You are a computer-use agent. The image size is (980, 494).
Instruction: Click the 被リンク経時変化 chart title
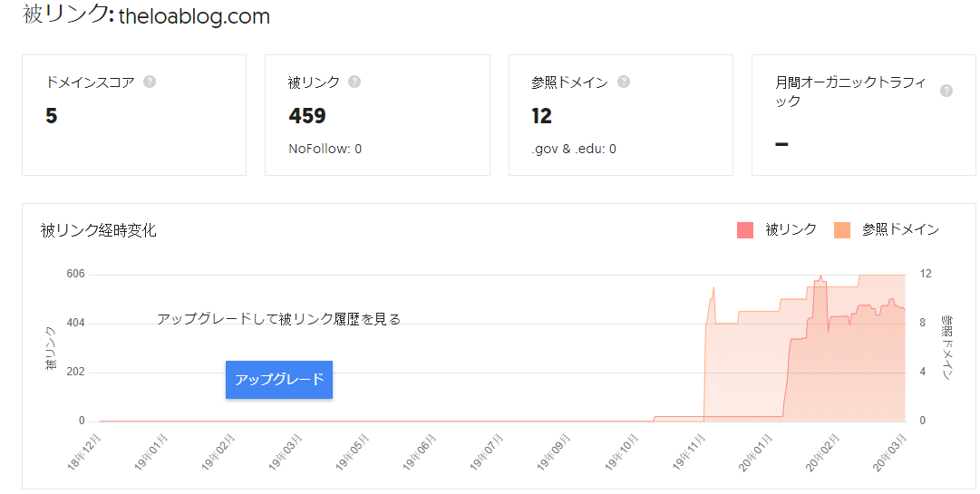pos(98,230)
